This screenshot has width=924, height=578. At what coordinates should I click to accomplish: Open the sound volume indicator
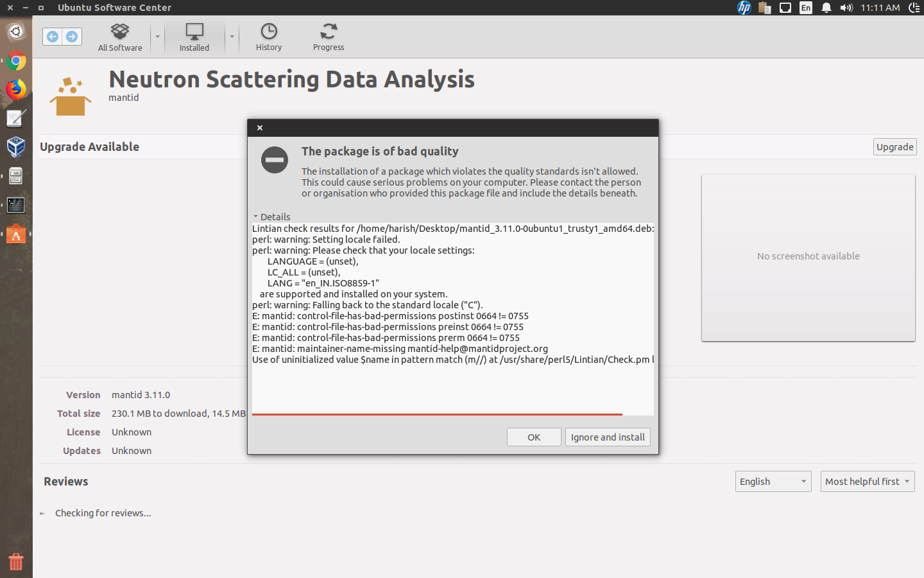click(x=846, y=8)
